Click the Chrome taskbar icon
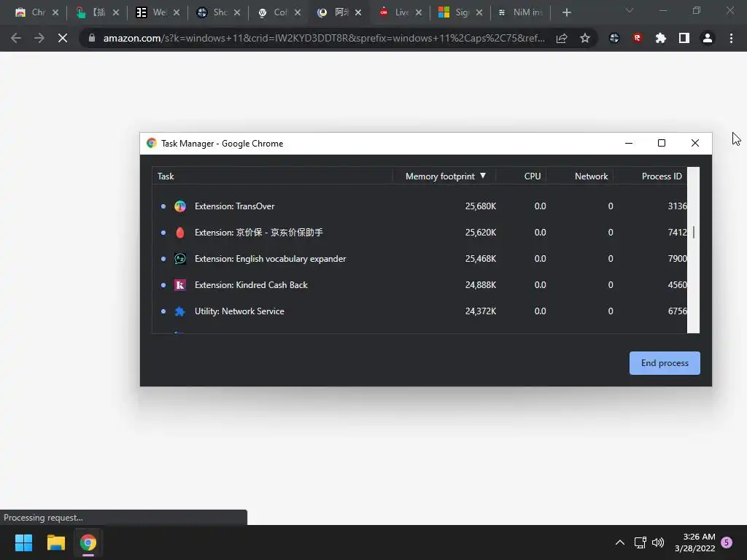The image size is (747, 560). (x=88, y=542)
